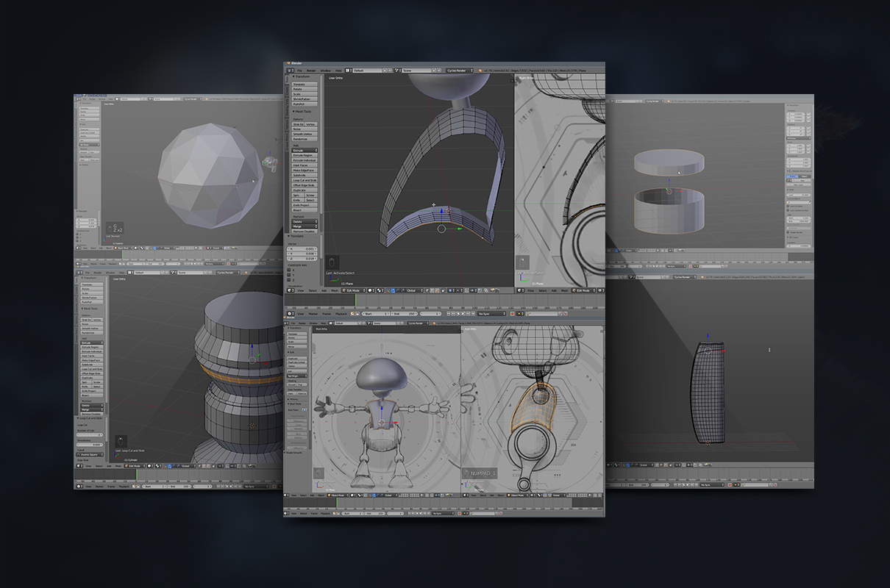Click the green current-frame marker in the timeline above the robot window
Image resolution: width=890 pixels, height=588 pixels.
pos(355,298)
